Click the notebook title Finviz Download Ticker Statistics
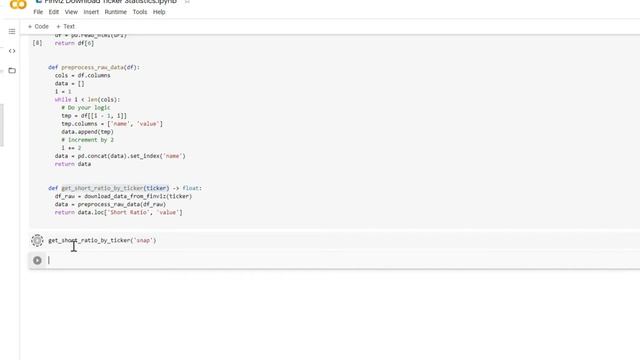Viewport: 640px width, 360px height. (110, 2)
